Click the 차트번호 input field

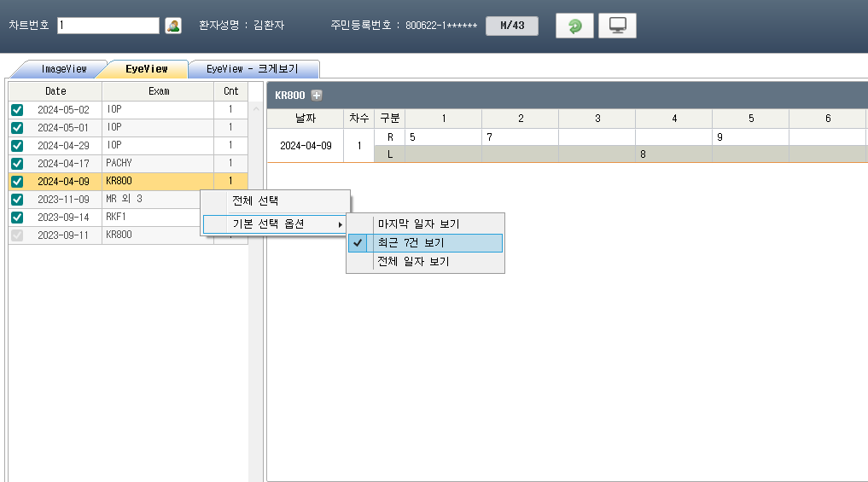[108, 26]
